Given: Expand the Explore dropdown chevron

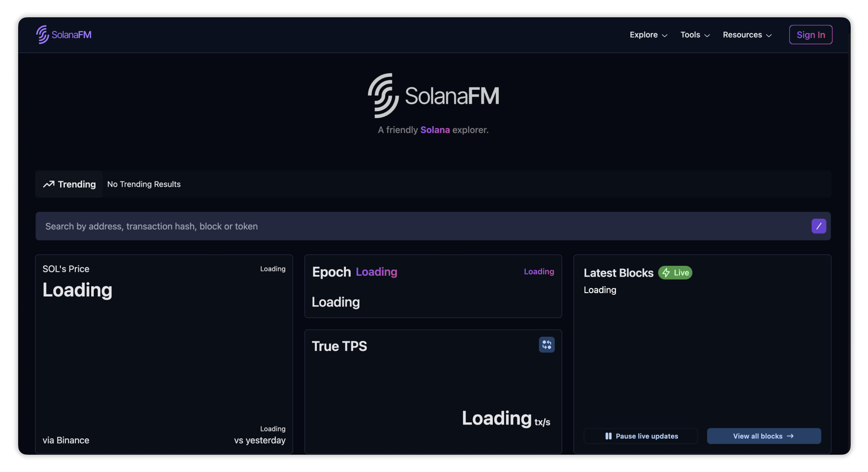Looking at the screenshot, I should [x=665, y=35].
